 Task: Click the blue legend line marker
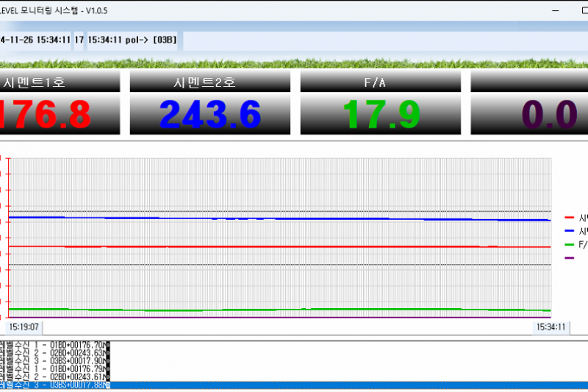tap(569, 231)
